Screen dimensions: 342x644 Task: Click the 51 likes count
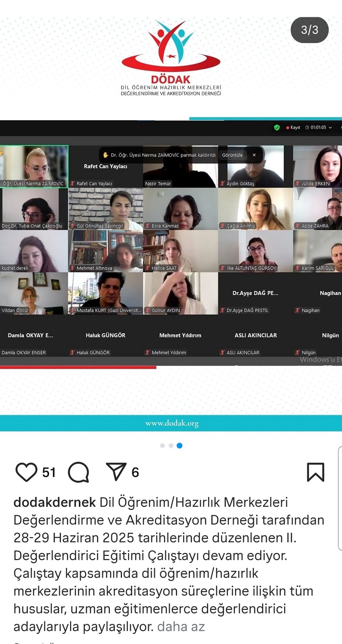click(49, 472)
